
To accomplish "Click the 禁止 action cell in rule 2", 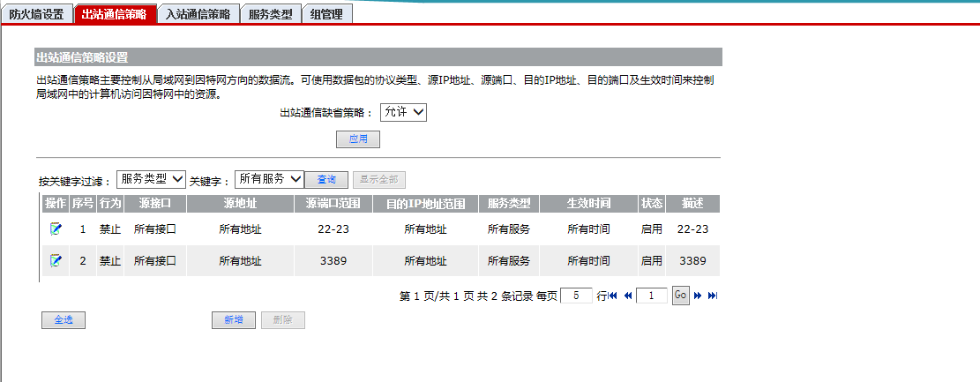I will [x=110, y=261].
